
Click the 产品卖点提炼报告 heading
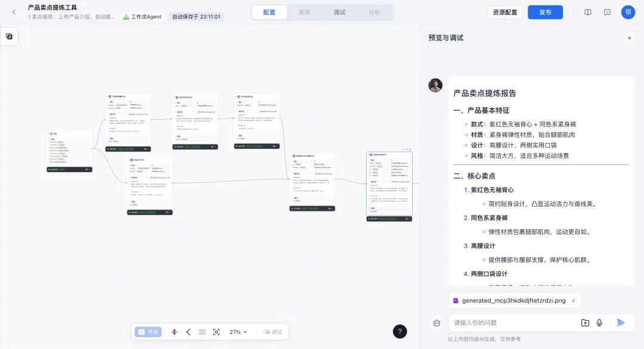[485, 93]
